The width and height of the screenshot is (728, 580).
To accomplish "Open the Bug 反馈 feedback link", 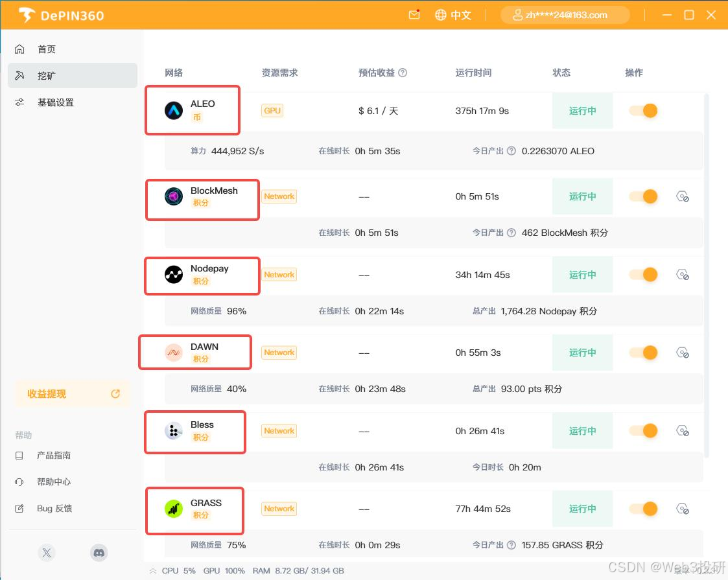I will pyautogui.click(x=54, y=509).
